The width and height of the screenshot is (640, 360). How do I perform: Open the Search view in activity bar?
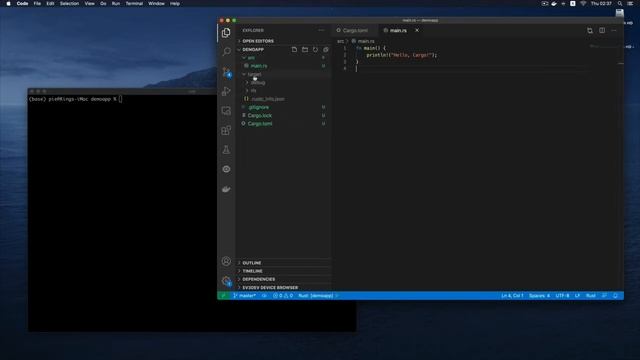point(226,51)
